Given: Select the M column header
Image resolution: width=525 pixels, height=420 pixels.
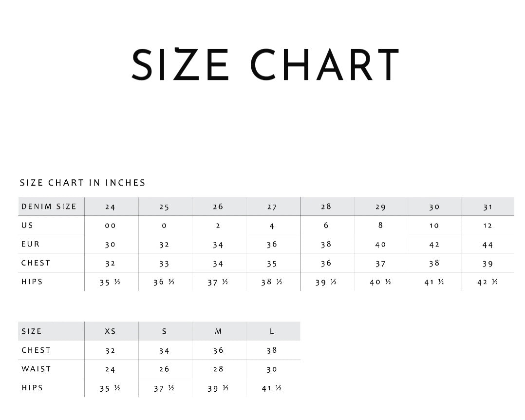Looking at the screenshot, I should point(218,331).
